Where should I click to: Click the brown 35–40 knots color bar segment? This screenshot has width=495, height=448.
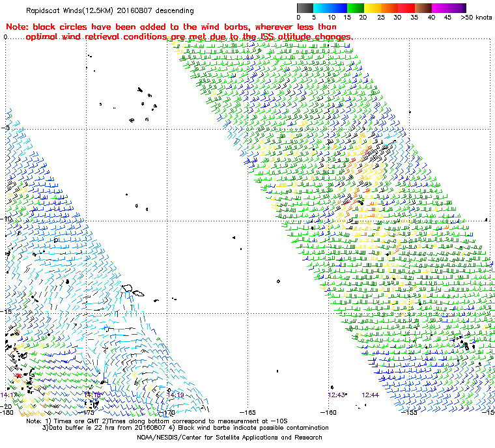point(423,8)
